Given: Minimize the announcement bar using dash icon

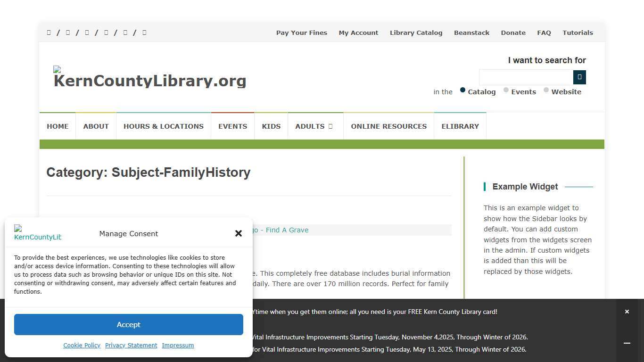Looking at the screenshot, I should click(627, 343).
